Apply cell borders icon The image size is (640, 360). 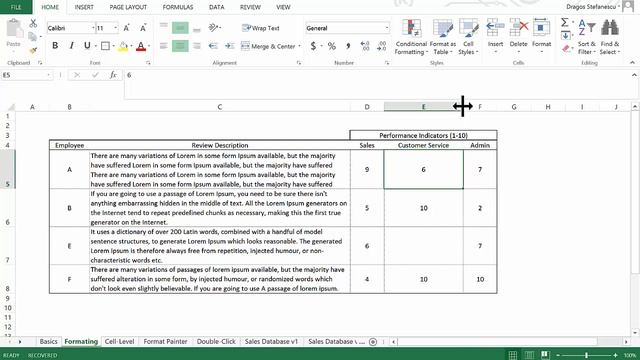point(105,46)
